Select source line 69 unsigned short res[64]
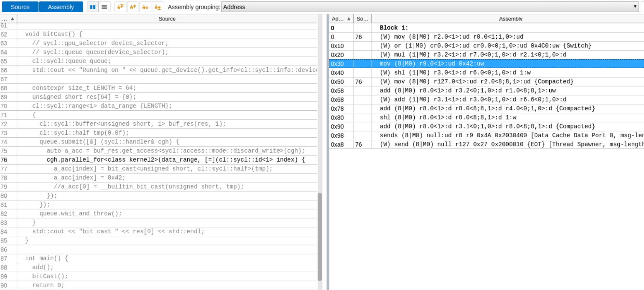 (159, 97)
